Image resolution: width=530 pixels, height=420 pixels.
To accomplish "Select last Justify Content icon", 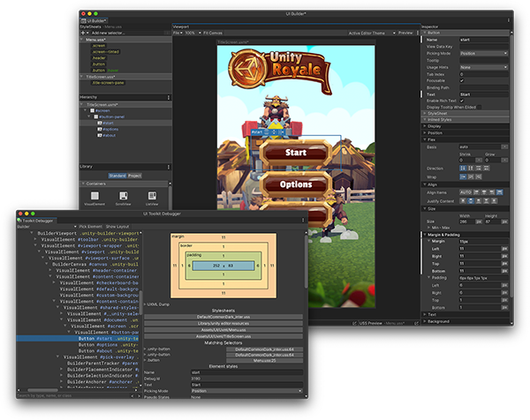I will (x=494, y=200).
